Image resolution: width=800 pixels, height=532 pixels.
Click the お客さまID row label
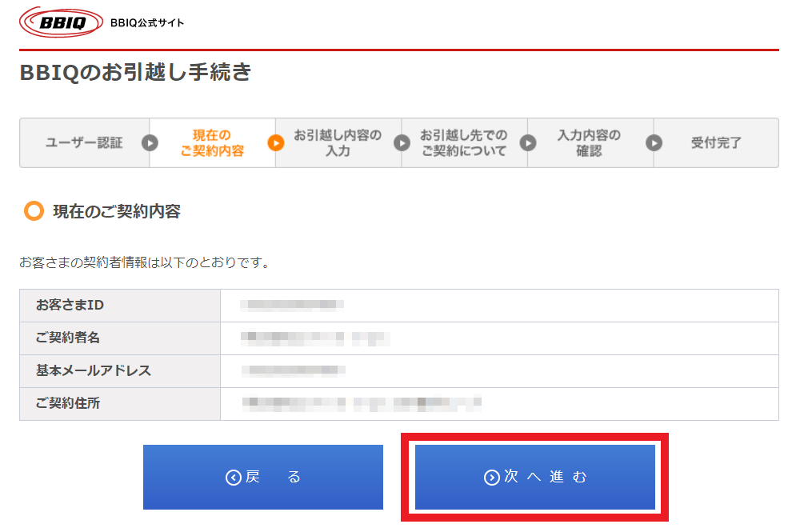click(x=70, y=306)
